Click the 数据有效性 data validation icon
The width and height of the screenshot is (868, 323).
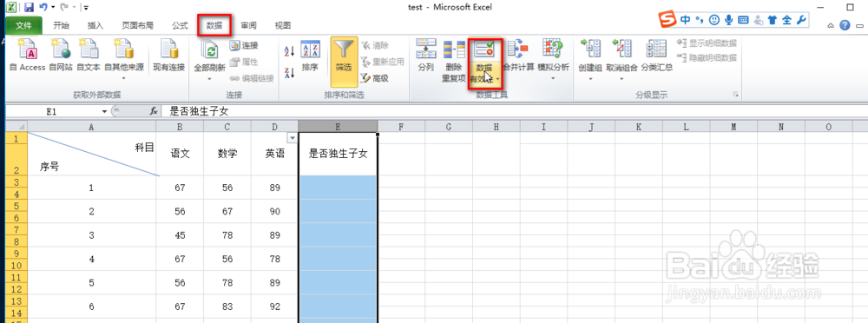coord(484,49)
